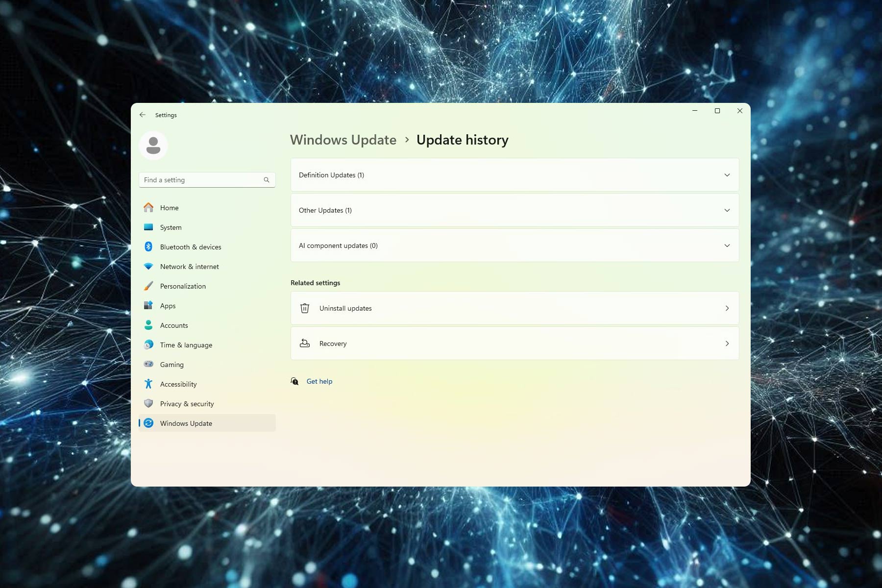Click the Find a setting field
882x588 pixels.
(x=207, y=180)
